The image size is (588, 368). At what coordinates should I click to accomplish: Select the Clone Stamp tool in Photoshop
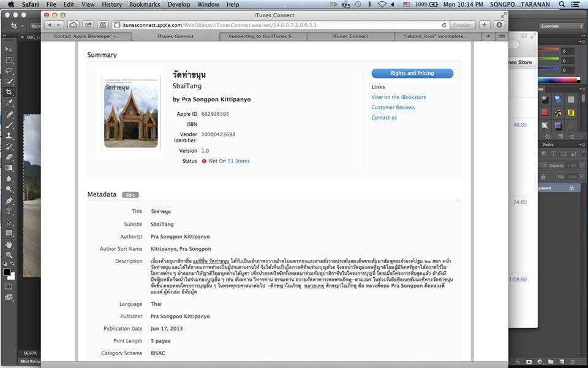[x=9, y=136]
